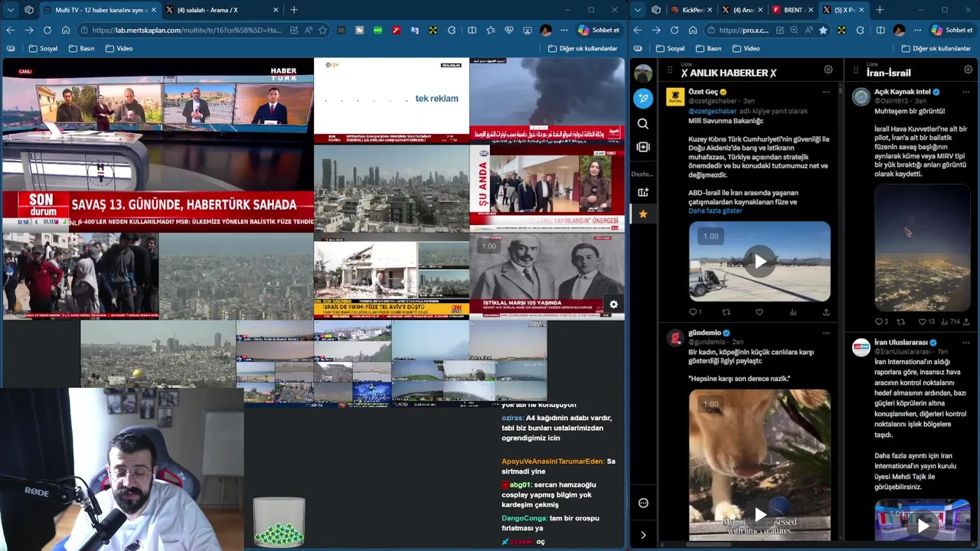
Task: Open Diğer sık kullanılanlar folder in right browser
Action: pyautogui.click(x=936, y=48)
